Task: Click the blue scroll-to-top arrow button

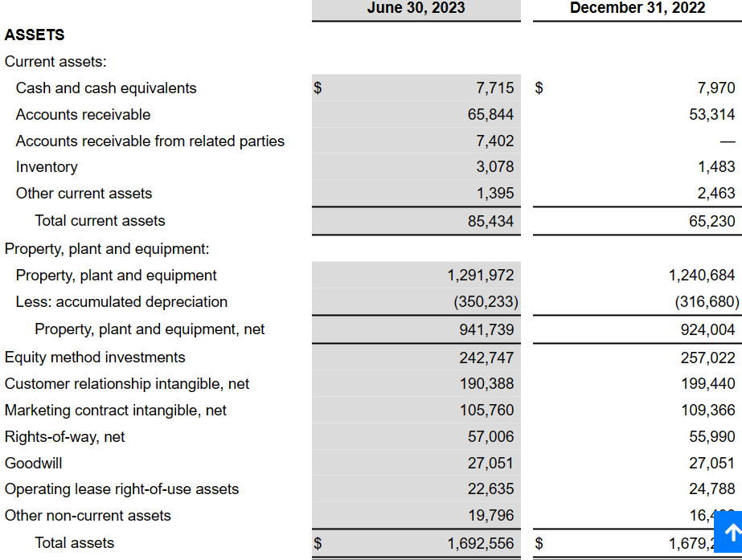Action: [730, 533]
